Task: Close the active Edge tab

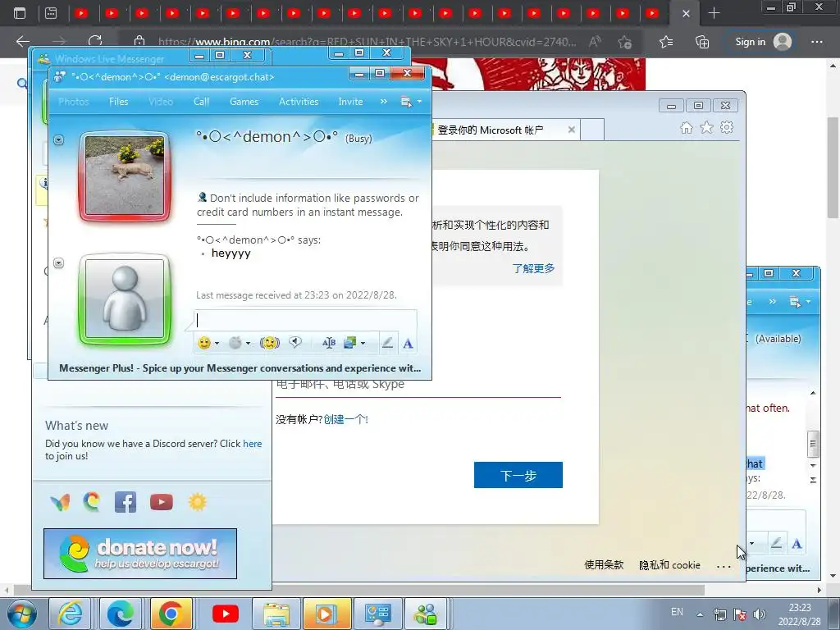Action: (686, 14)
